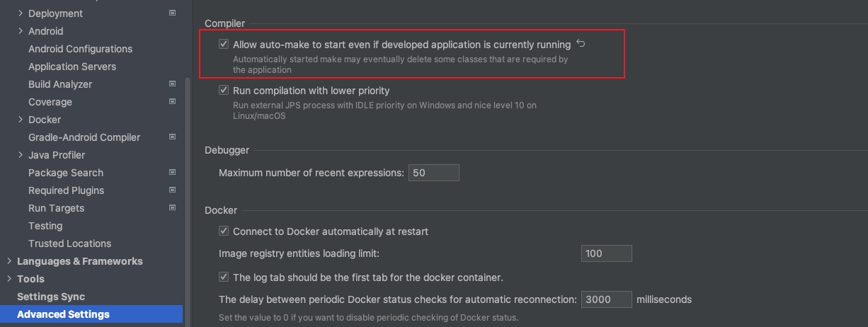The image size is (868, 327).
Task: Click the project-level icon beside Build Analyzer
Action: click(x=172, y=84)
